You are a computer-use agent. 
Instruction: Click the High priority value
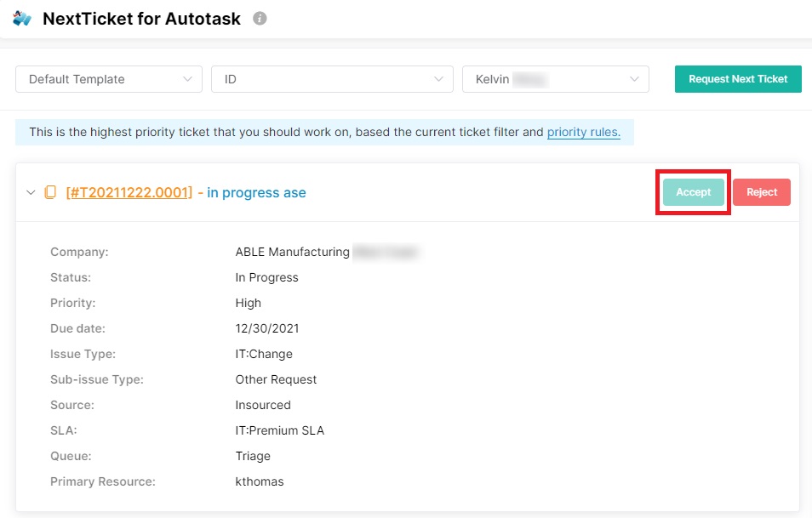(248, 303)
